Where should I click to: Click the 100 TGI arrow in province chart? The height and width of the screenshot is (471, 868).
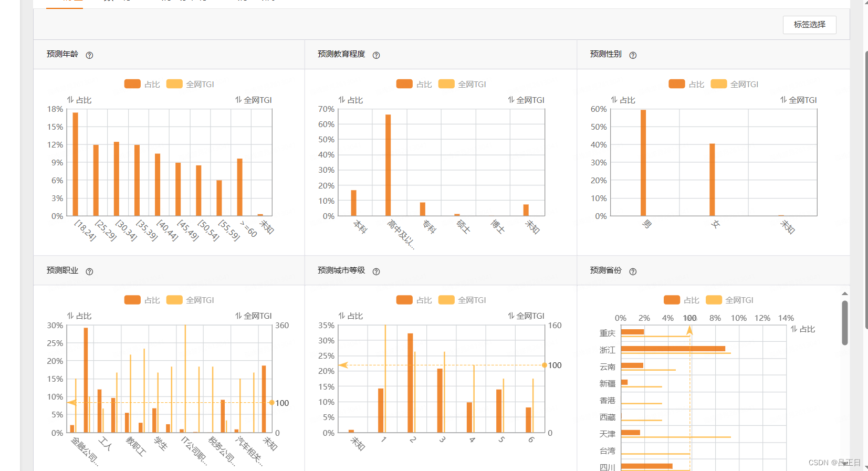tap(689, 330)
